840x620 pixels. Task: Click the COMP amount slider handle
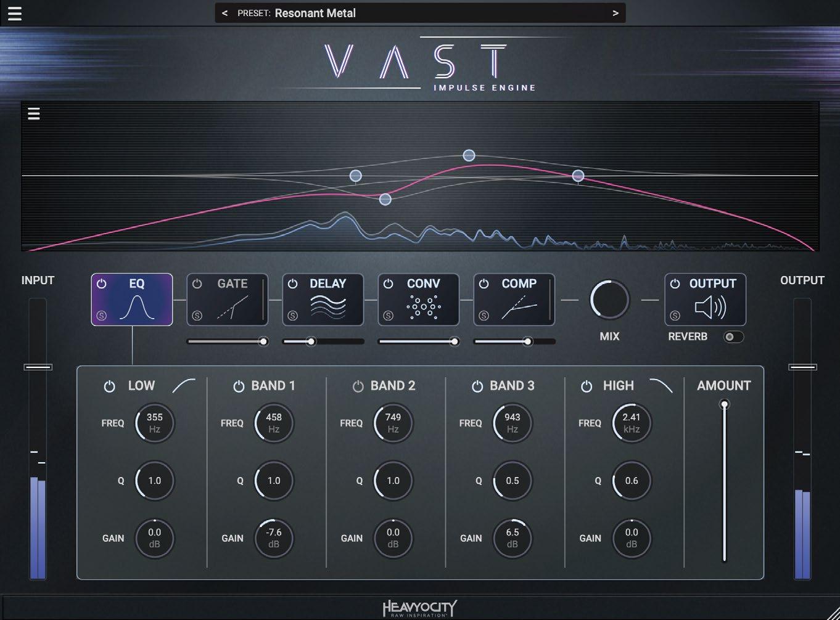[x=527, y=341]
